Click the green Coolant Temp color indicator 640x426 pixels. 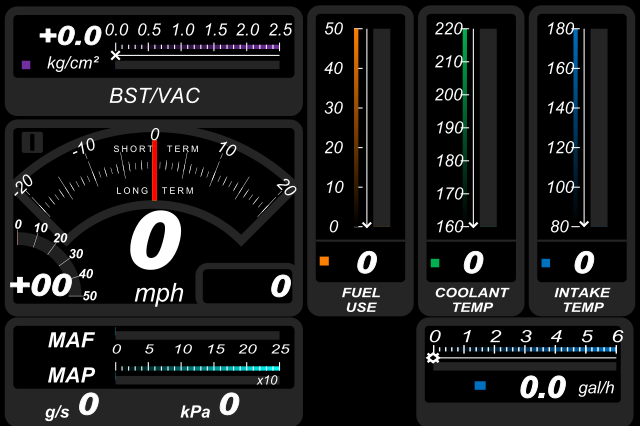(x=435, y=263)
